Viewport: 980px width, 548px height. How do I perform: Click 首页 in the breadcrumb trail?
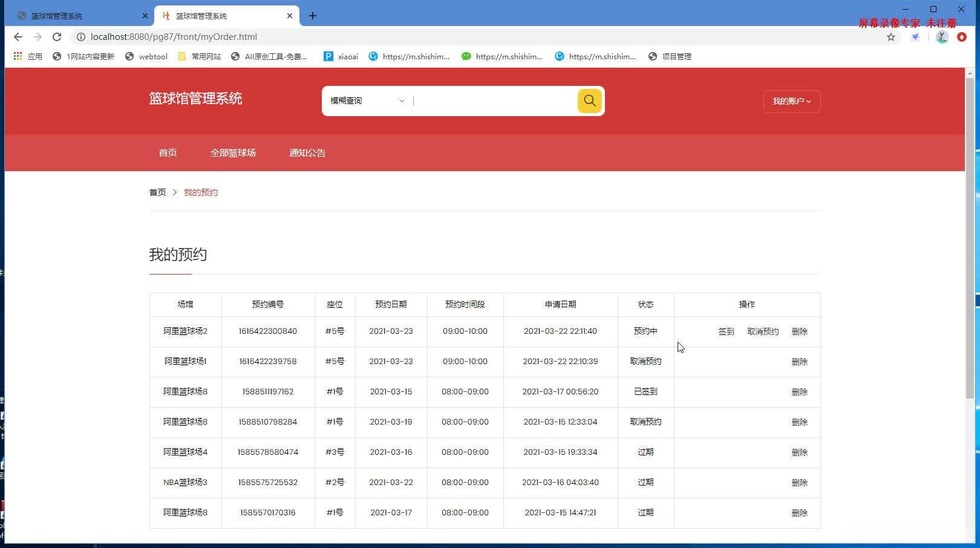tap(157, 192)
